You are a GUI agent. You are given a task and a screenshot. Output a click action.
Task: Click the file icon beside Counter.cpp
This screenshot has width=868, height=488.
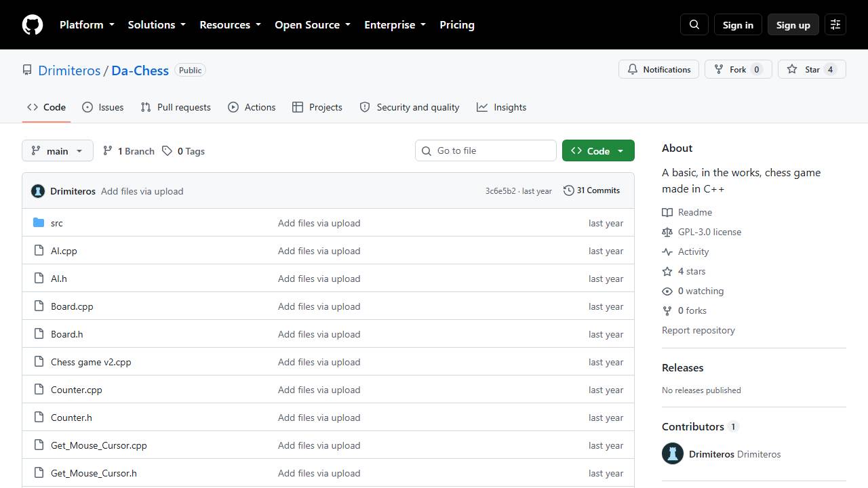point(39,390)
